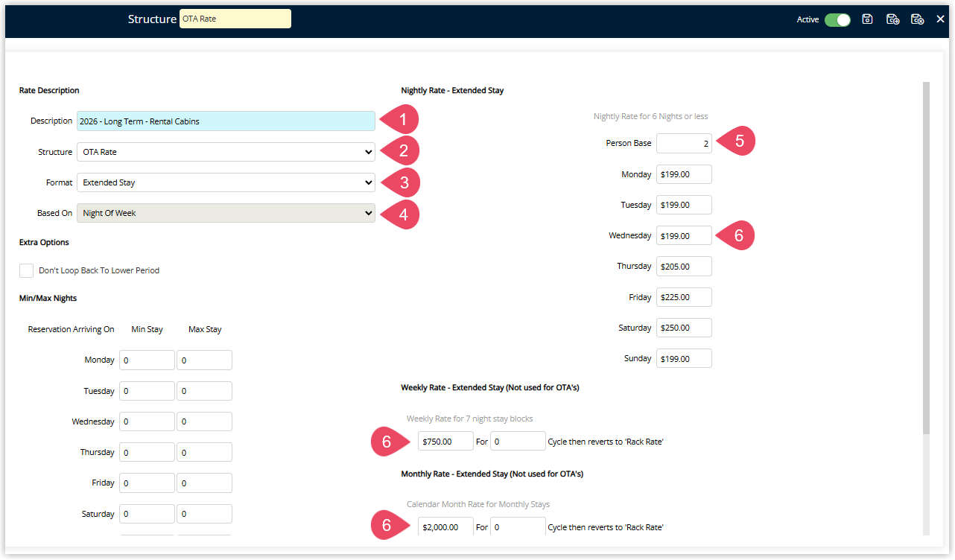The width and height of the screenshot is (955, 560).
Task: Click Saturday Min Stay field
Action: [x=147, y=514]
